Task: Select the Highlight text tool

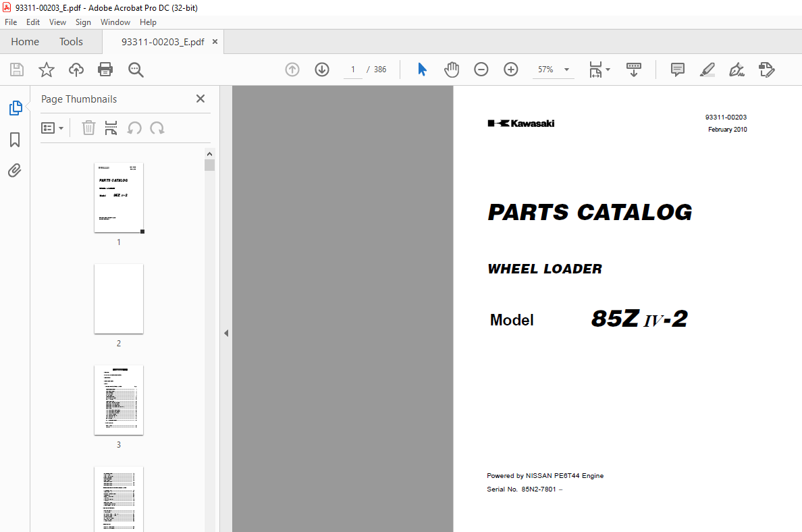Action: pyautogui.click(x=707, y=70)
